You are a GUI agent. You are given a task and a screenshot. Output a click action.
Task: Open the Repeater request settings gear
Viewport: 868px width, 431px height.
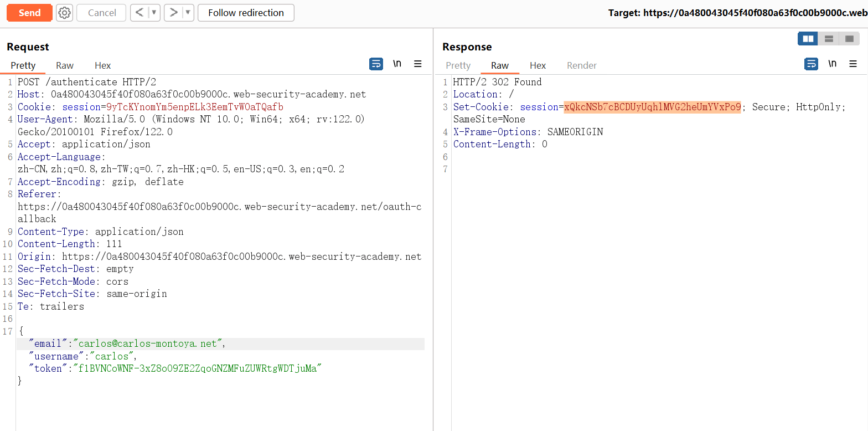pos(65,13)
